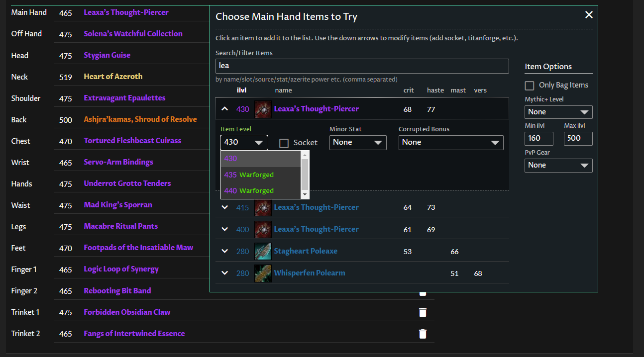Viewport: 644px width, 357px height.
Task: Click the Whisperfen Polearm item icon
Action: [x=263, y=273]
